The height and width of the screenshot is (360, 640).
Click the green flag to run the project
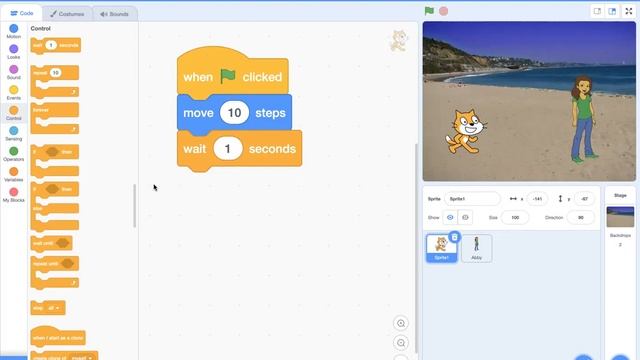point(429,11)
